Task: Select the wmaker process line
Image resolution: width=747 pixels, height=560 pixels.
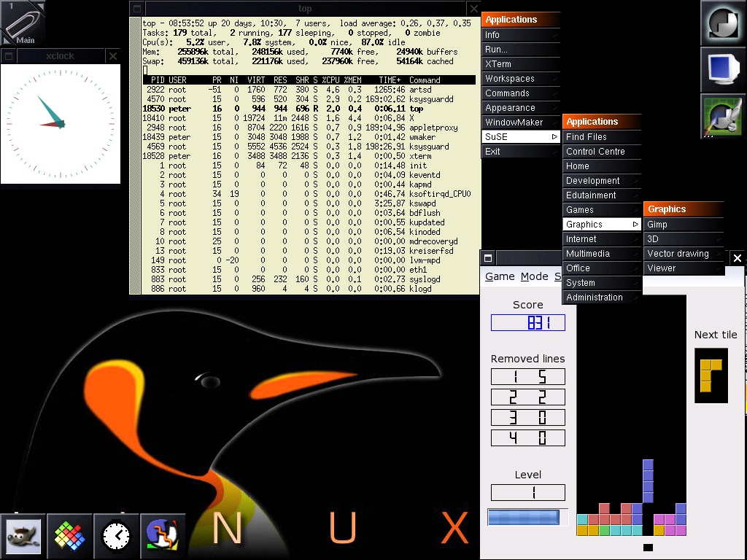Action: click(309, 137)
